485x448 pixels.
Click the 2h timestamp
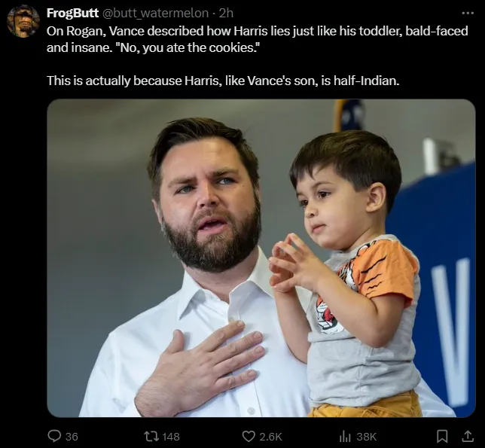[x=226, y=13]
